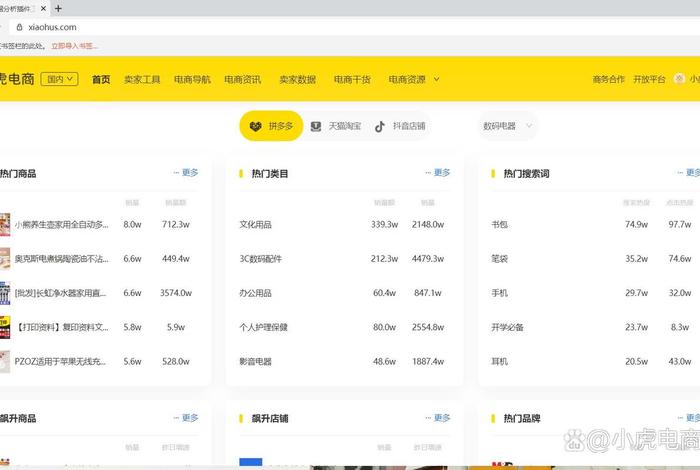
Task: Click the 耳机 search term
Action: (500, 362)
